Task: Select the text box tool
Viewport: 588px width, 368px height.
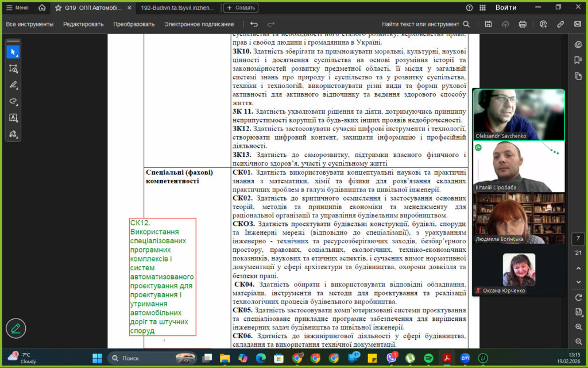Action: (13, 118)
